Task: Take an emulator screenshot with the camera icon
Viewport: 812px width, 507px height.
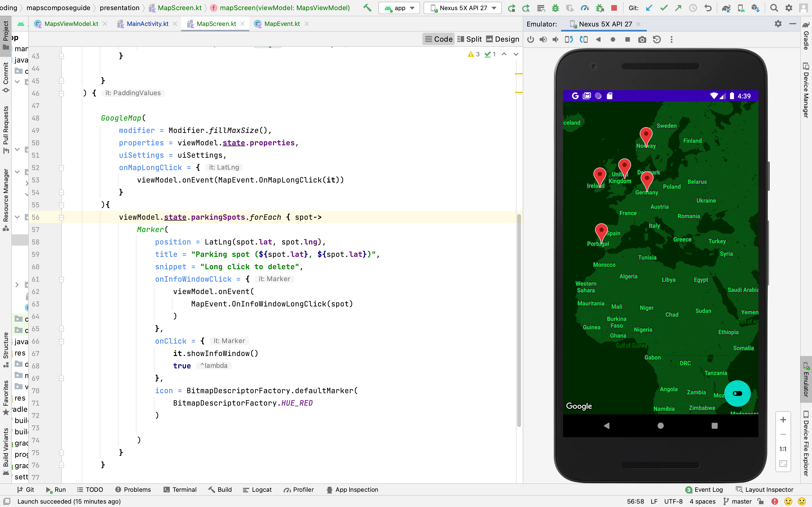Action: tap(642, 39)
